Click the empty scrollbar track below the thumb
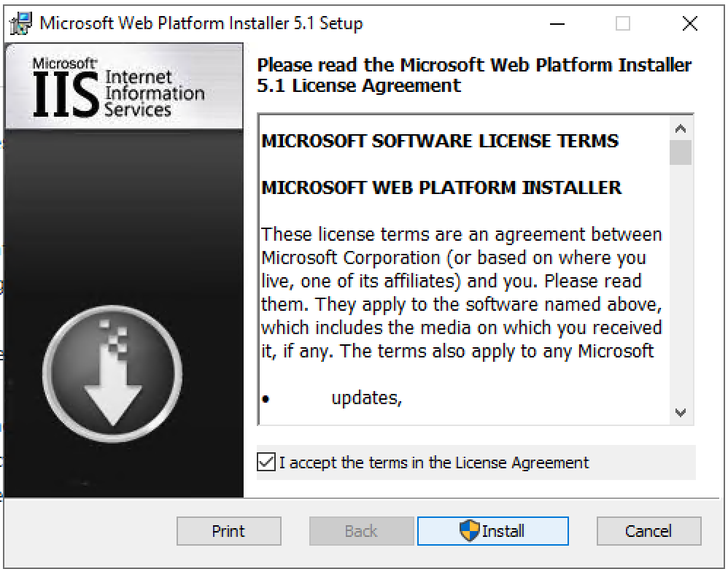The height and width of the screenshot is (569, 728). point(681,292)
